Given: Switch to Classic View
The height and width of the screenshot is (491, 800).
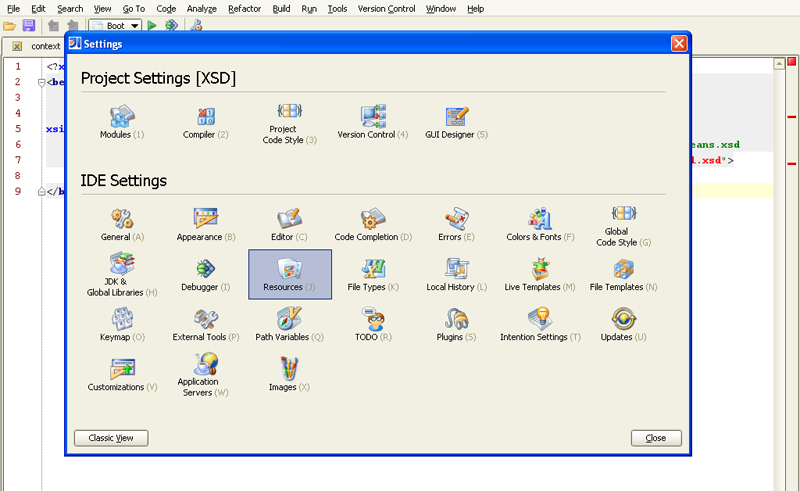Looking at the screenshot, I should [111, 438].
